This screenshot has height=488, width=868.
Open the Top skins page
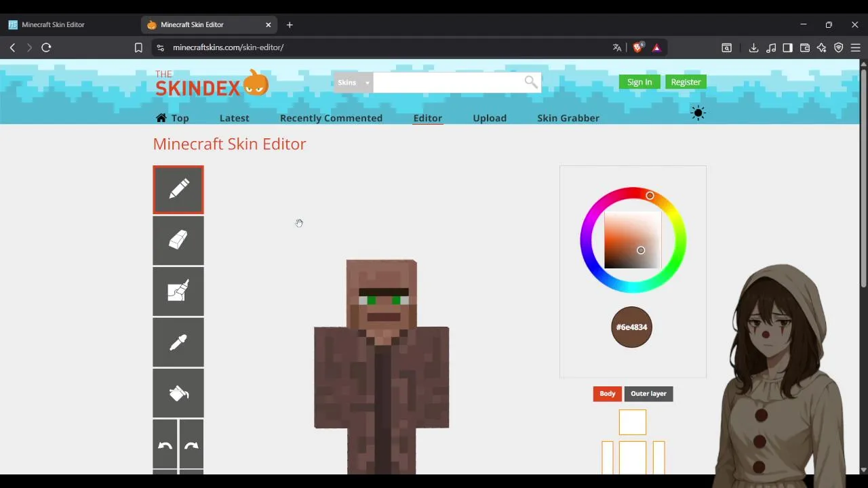click(x=172, y=118)
